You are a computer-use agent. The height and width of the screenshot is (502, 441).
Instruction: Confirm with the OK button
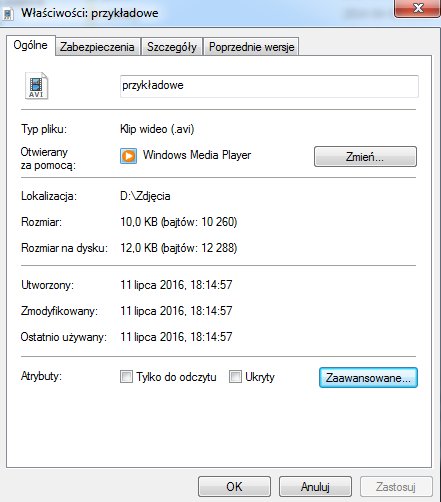click(x=234, y=487)
